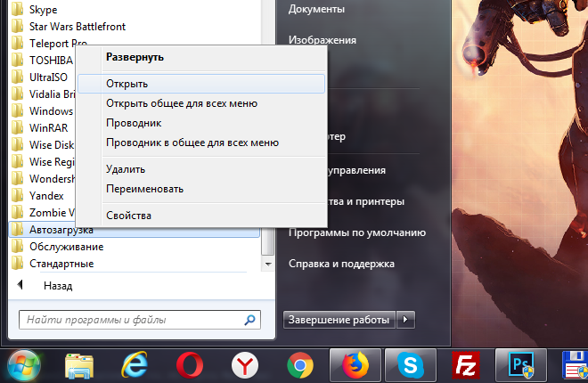
Task: Choose 'Переименовать' from the context menu
Action: tap(144, 189)
